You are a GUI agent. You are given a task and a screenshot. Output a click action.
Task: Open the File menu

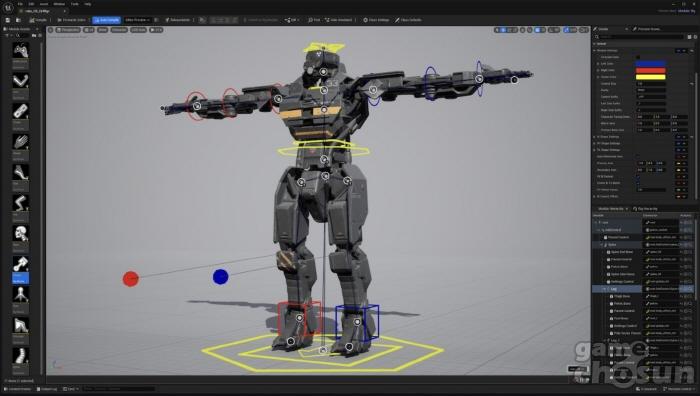click(x=20, y=4)
